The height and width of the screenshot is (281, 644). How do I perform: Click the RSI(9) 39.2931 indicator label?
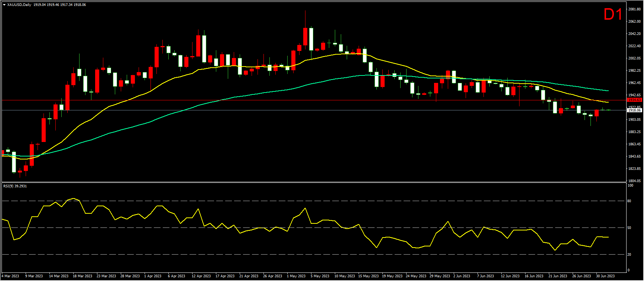coord(15,186)
